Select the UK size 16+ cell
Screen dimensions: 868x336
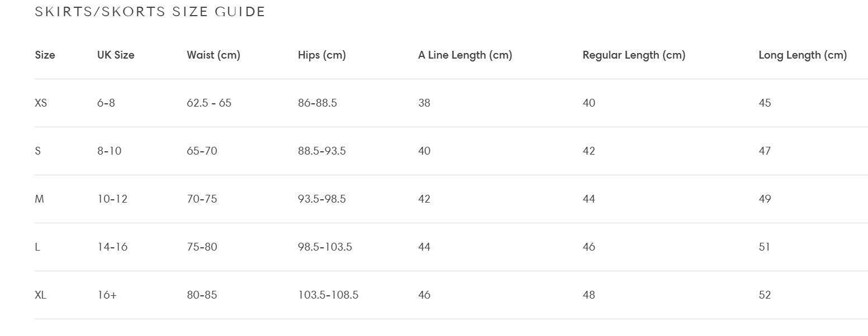click(107, 295)
